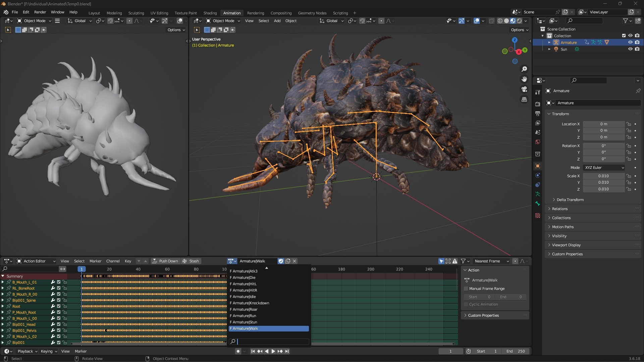This screenshot has width=644, height=362.
Task: Switch perspective/orthographic grid icon
Action: 524,100
